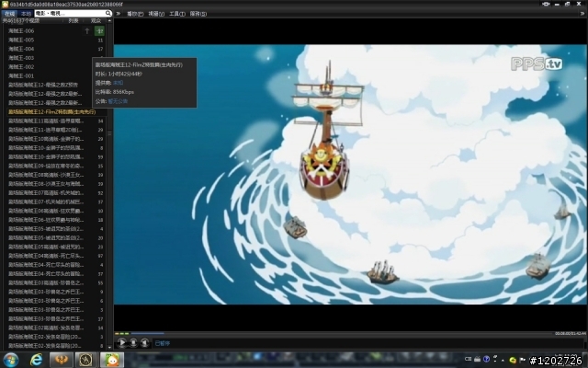The width and height of the screenshot is (588, 368).
Task: Click the playlist scroll-up arrow
Action: 109,21
